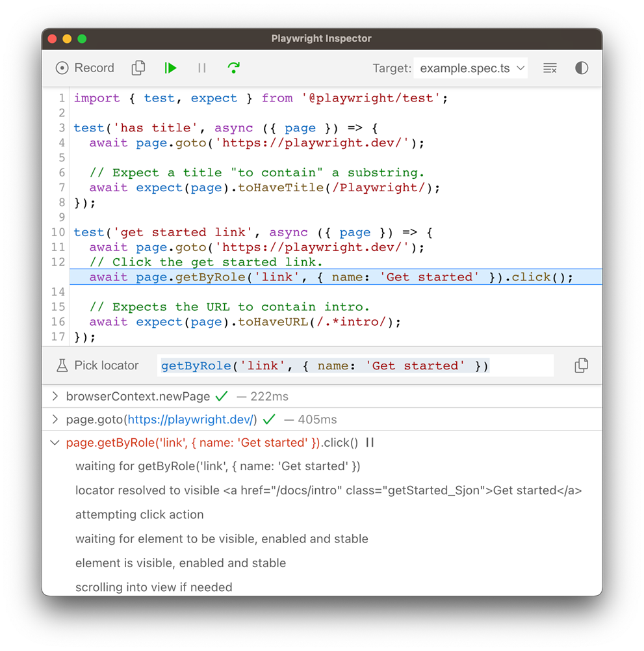Expand the page.goto log entry
This screenshot has height=651, width=644.
click(x=55, y=419)
